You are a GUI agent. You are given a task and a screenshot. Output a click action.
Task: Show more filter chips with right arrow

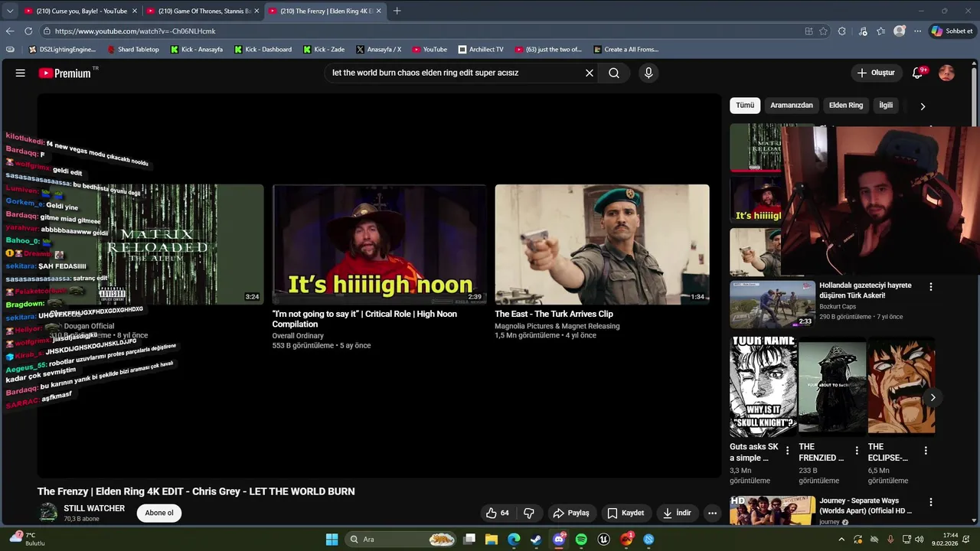(923, 106)
